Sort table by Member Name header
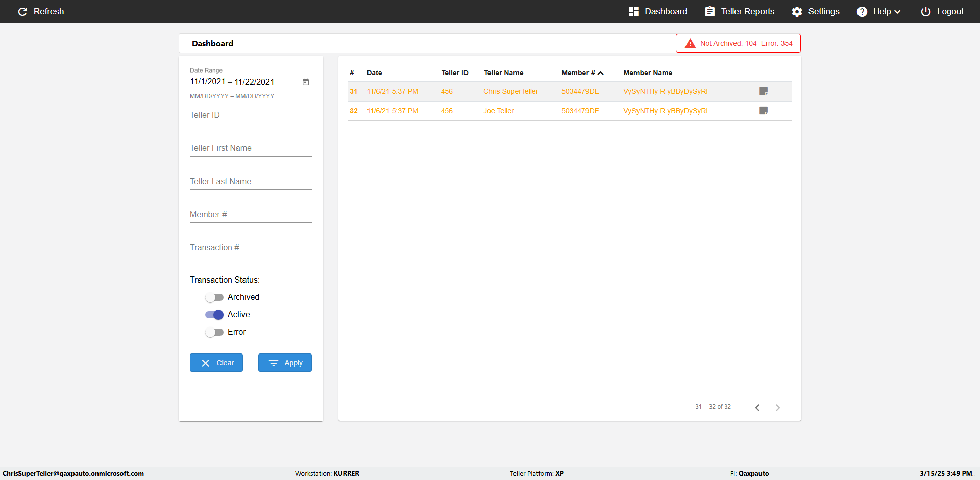Screen dimensions: 980x480 pyautogui.click(x=648, y=73)
